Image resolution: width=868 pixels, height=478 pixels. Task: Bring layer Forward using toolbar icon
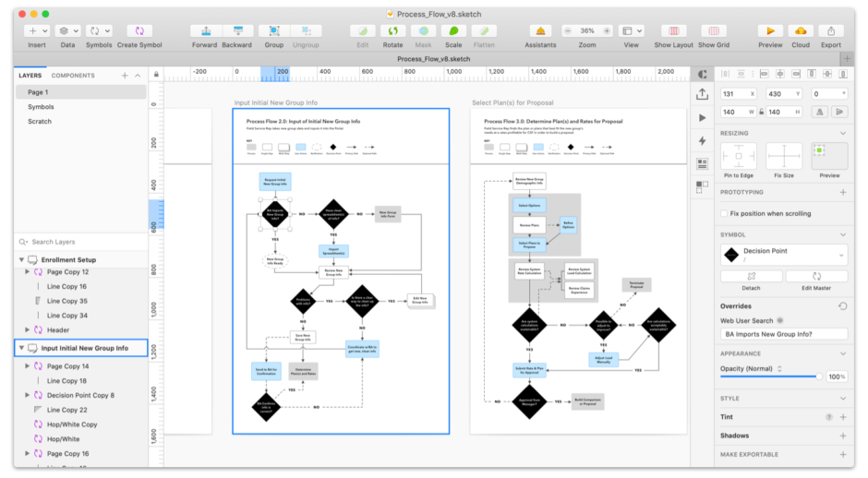[204, 31]
